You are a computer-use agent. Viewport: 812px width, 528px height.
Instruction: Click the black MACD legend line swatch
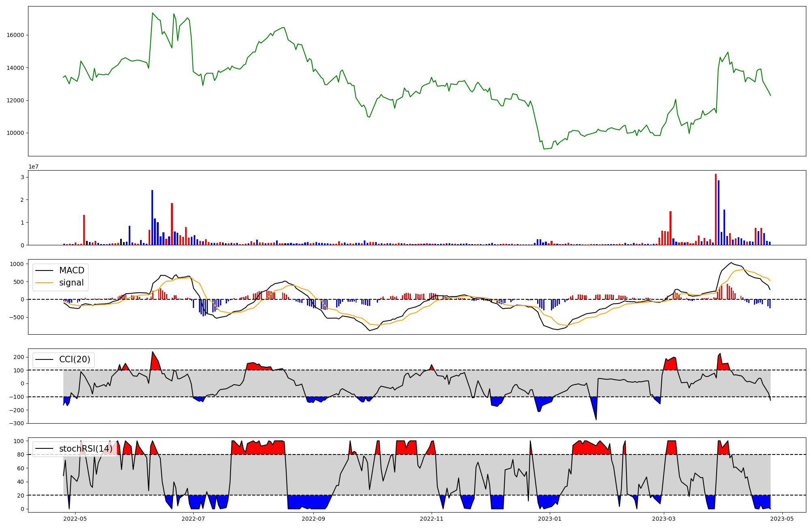pyautogui.click(x=45, y=270)
